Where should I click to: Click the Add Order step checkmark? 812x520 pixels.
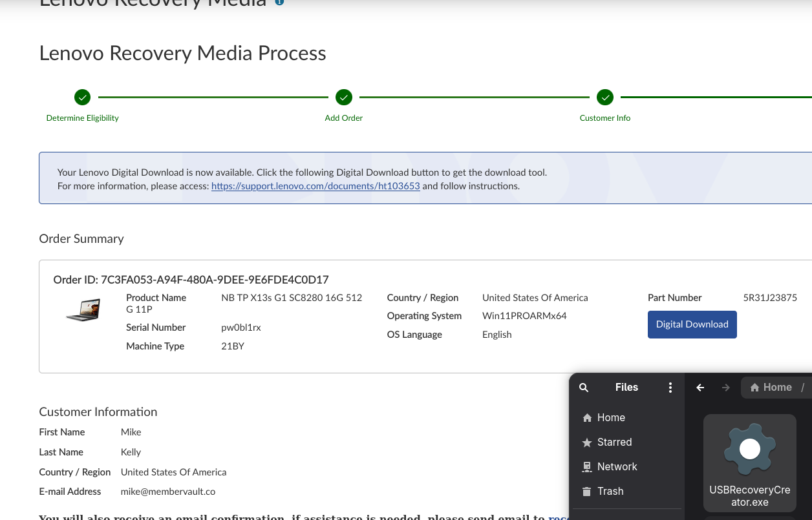(344, 98)
